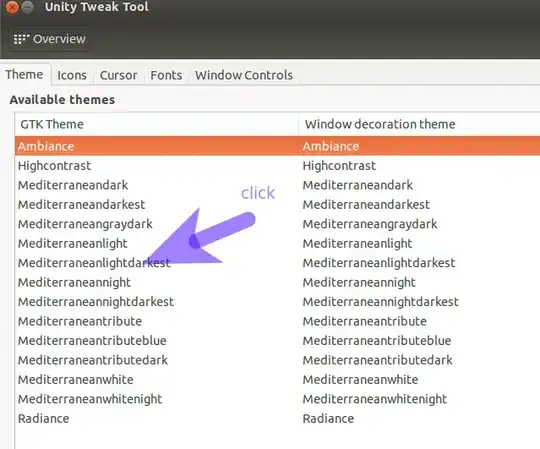
Task: Close the Unity Tweak Tool window
Action: coord(12,7)
